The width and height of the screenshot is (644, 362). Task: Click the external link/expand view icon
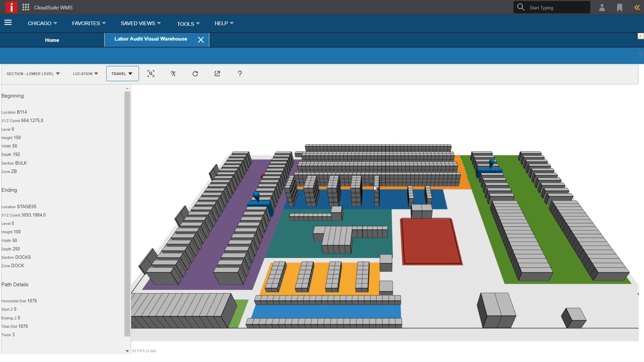coord(217,73)
